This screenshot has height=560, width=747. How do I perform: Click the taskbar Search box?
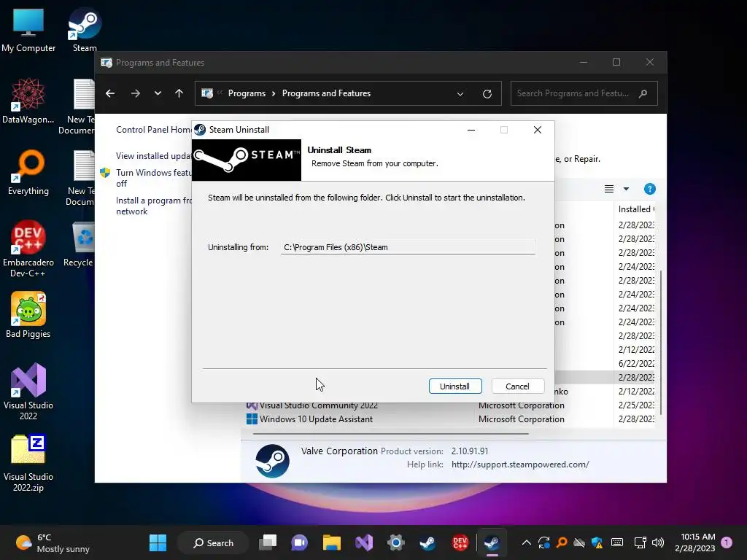coord(213,542)
